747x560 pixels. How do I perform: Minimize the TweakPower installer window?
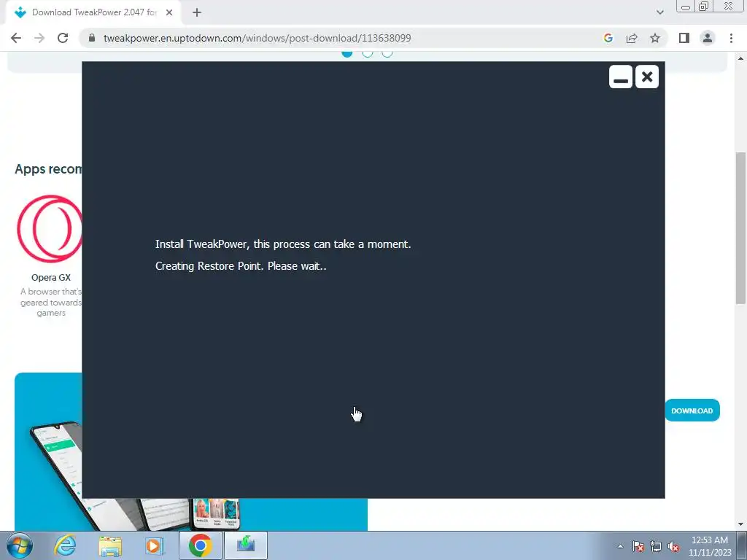click(620, 77)
